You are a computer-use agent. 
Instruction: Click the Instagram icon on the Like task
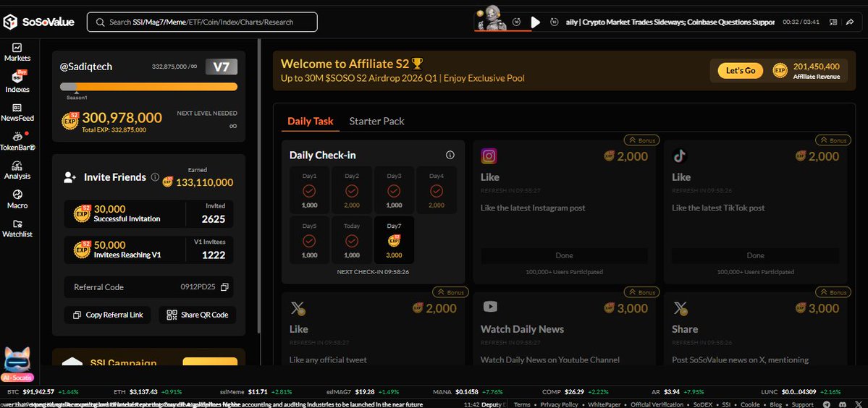489,156
